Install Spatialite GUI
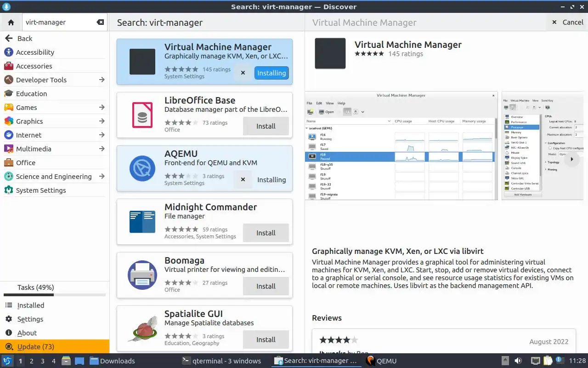The height and width of the screenshot is (368, 588). click(x=266, y=339)
